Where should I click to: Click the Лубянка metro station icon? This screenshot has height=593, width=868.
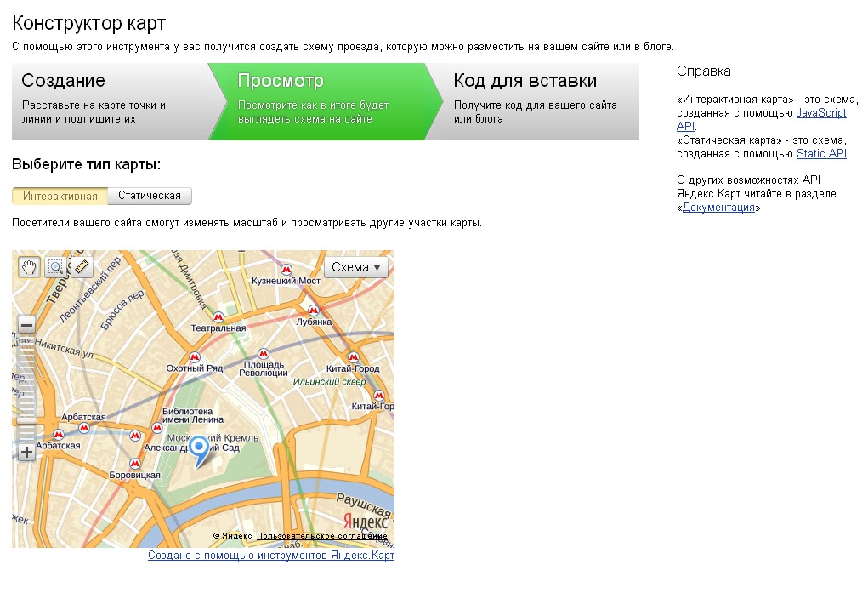tap(314, 311)
